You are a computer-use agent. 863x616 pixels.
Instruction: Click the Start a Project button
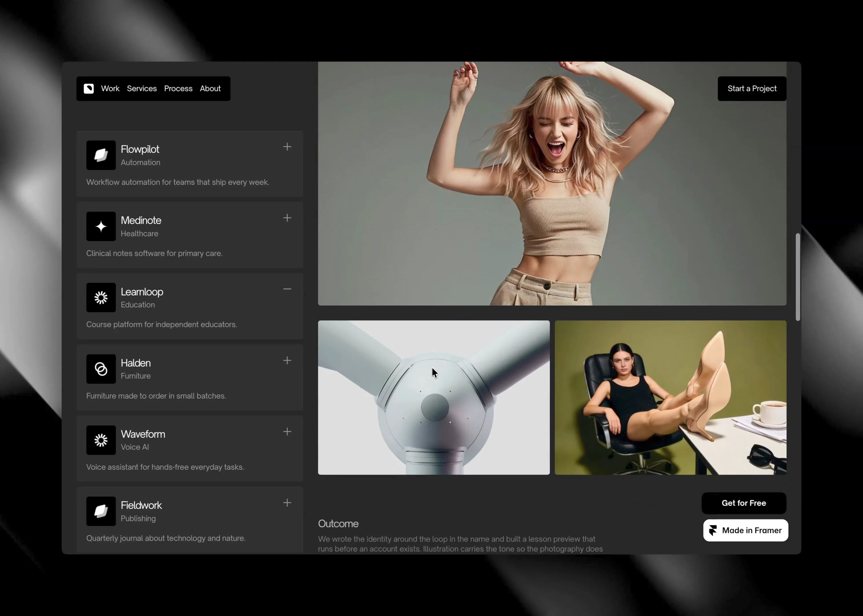752,89
